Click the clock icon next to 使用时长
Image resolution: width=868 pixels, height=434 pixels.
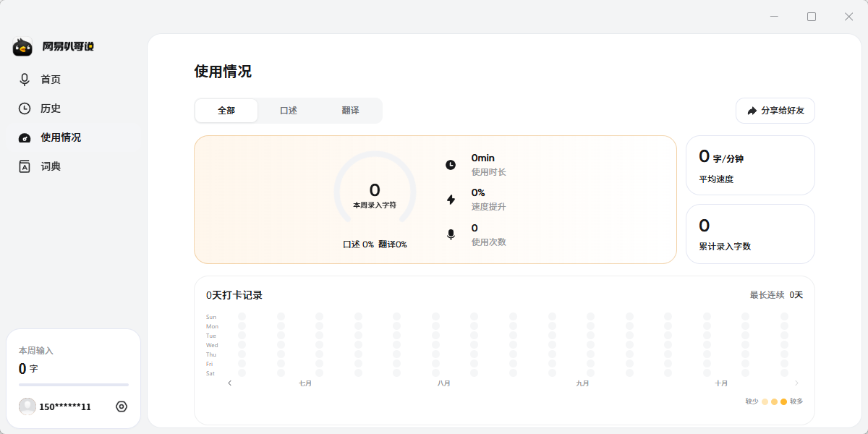[451, 165]
